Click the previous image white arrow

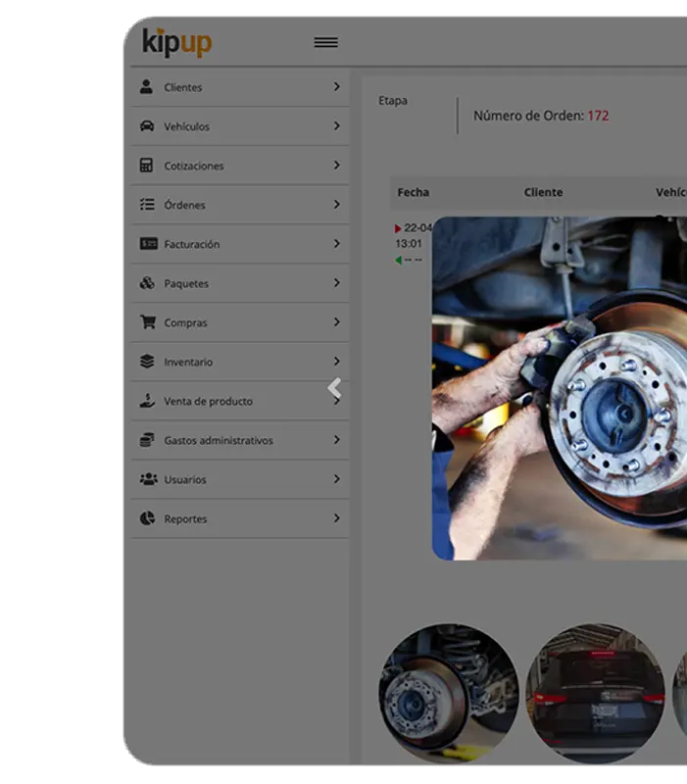[x=334, y=387]
